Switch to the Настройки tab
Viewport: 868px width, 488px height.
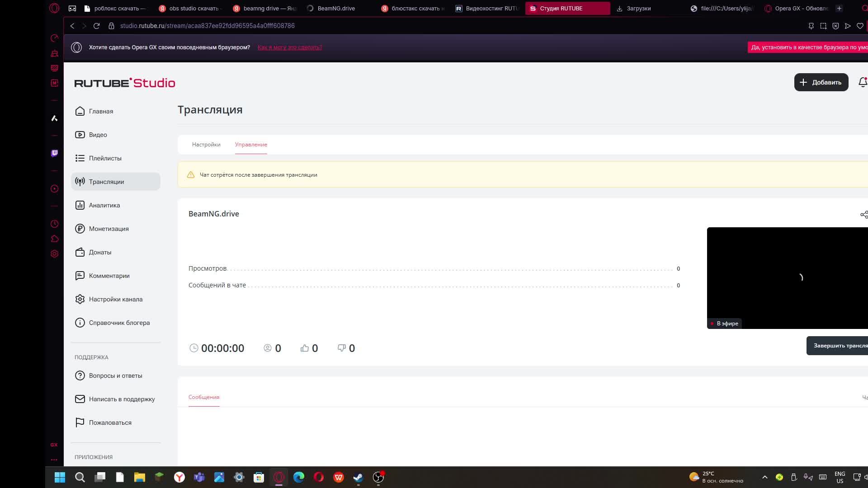[x=206, y=145]
